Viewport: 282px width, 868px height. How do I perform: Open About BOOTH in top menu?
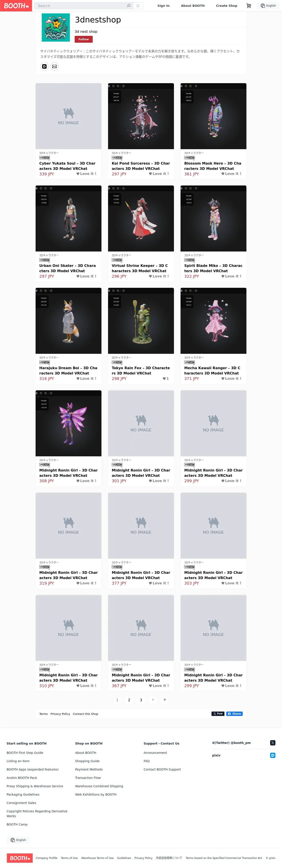[192, 6]
